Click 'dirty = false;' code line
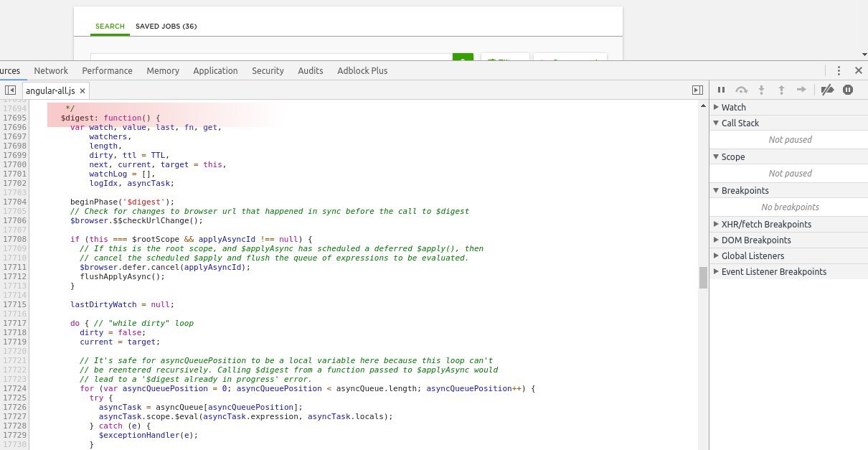 [113, 332]
